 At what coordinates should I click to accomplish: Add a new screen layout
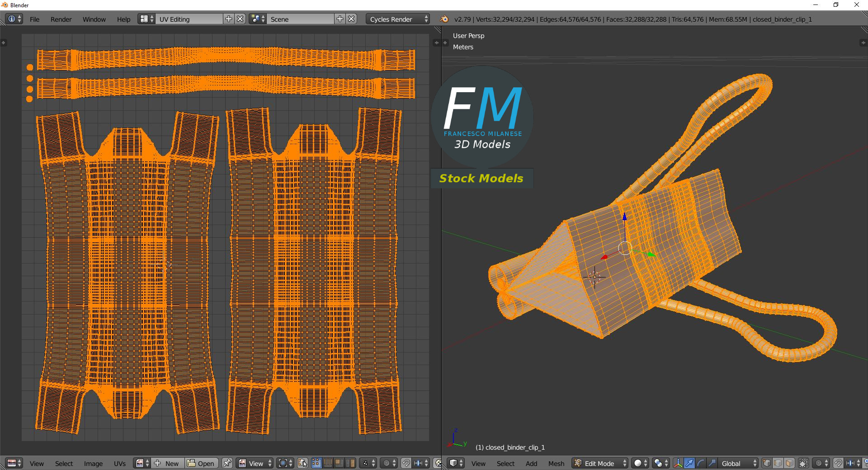[229, 19]
